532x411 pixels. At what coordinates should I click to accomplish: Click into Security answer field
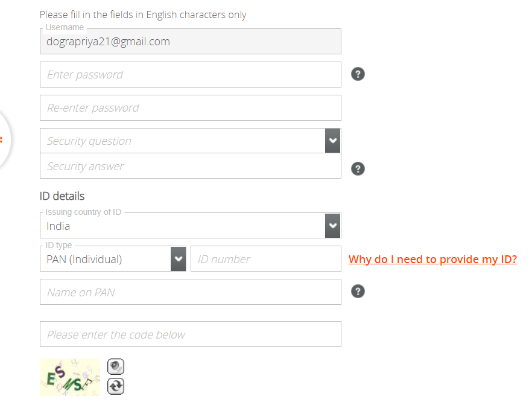click(191, 165)
